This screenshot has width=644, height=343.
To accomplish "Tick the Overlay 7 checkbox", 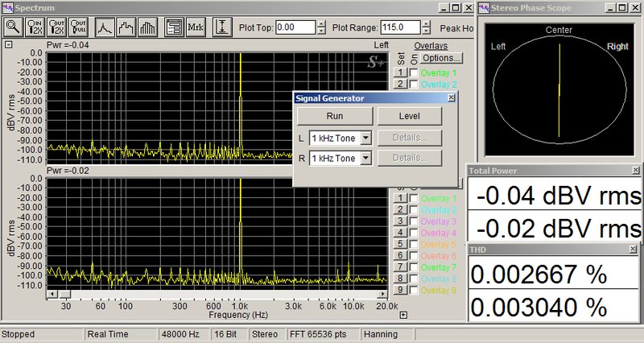I will click(x=414, y=267).
